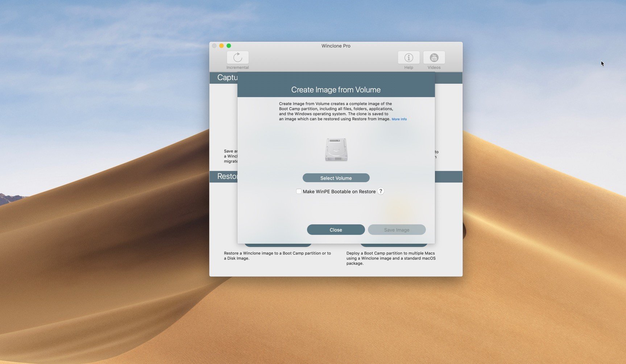
Task: Click the green zoom window button
Action: [x=229, y=46]
